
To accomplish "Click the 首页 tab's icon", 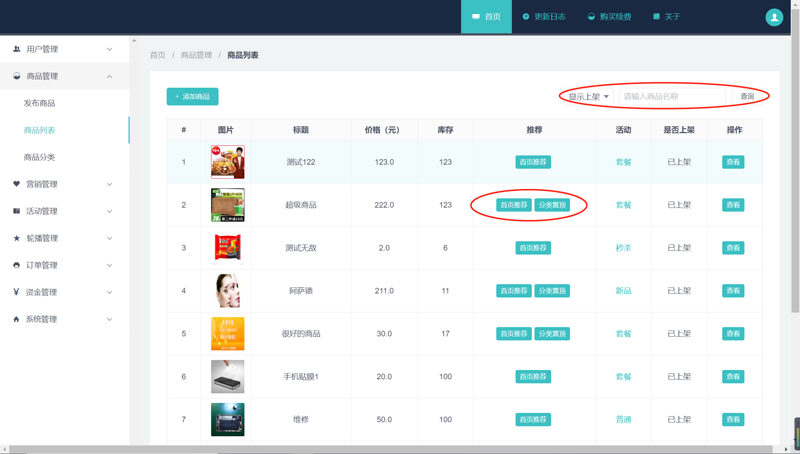I will (476, 17).
